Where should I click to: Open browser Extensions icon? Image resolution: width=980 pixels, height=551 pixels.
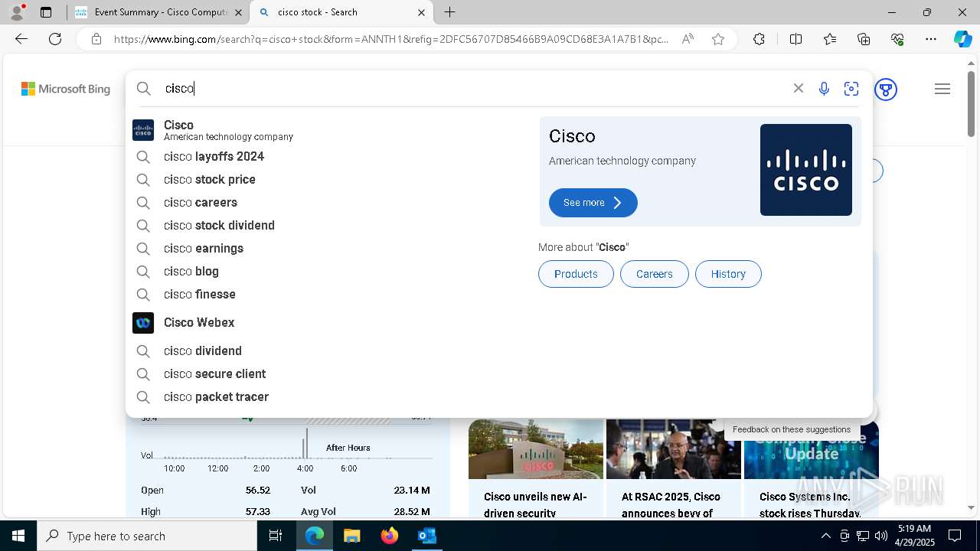click(x=759, y=39)
